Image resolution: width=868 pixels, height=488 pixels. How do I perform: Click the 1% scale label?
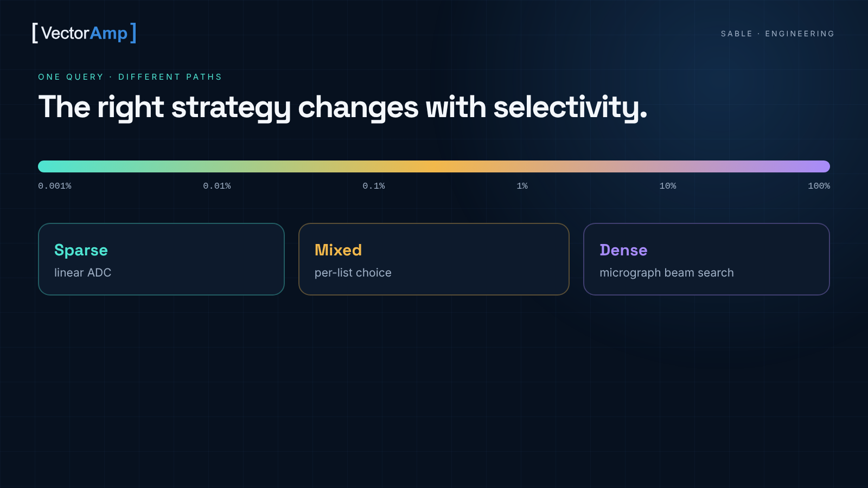[522, 186]
